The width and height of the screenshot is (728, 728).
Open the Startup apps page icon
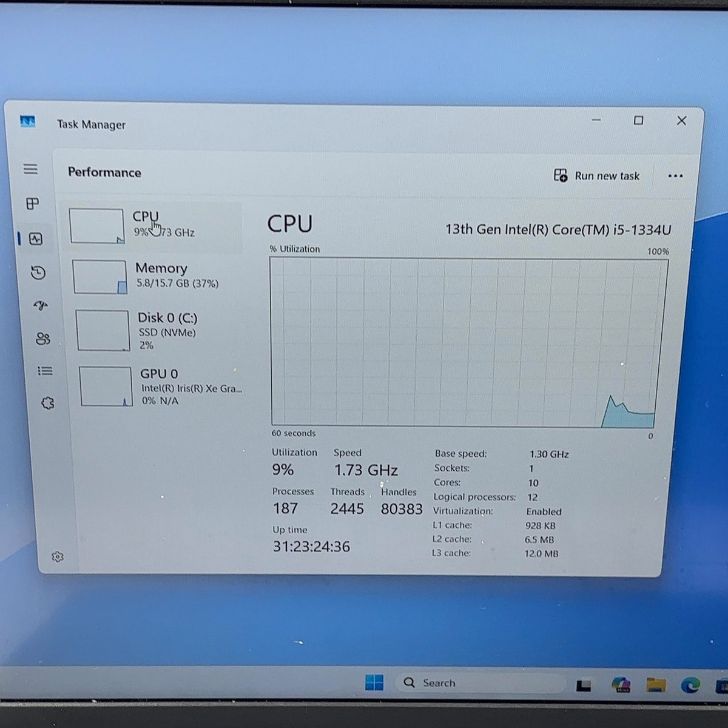click(x=41, y=306)
